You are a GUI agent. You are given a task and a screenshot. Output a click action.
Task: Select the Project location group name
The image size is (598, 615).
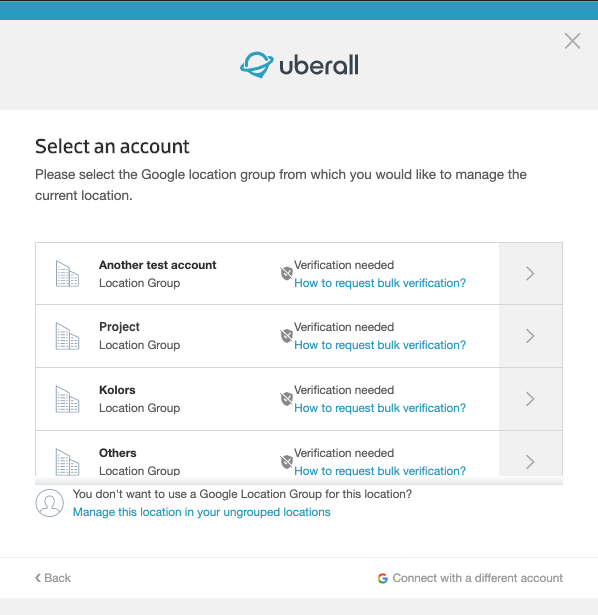click(x=119, y=327)
